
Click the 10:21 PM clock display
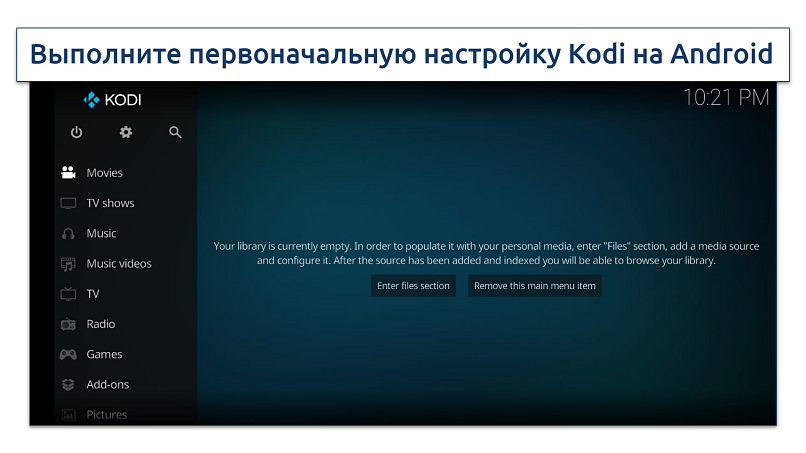725,98
